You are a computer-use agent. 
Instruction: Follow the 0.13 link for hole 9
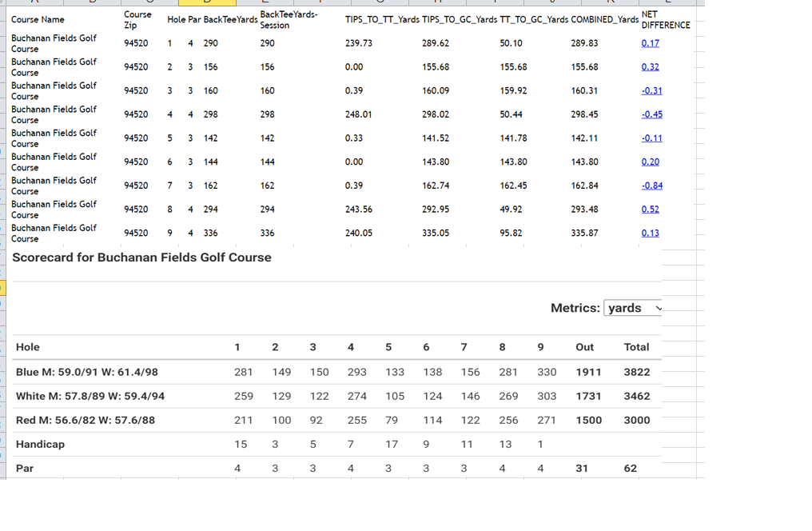tap(650, 234)
